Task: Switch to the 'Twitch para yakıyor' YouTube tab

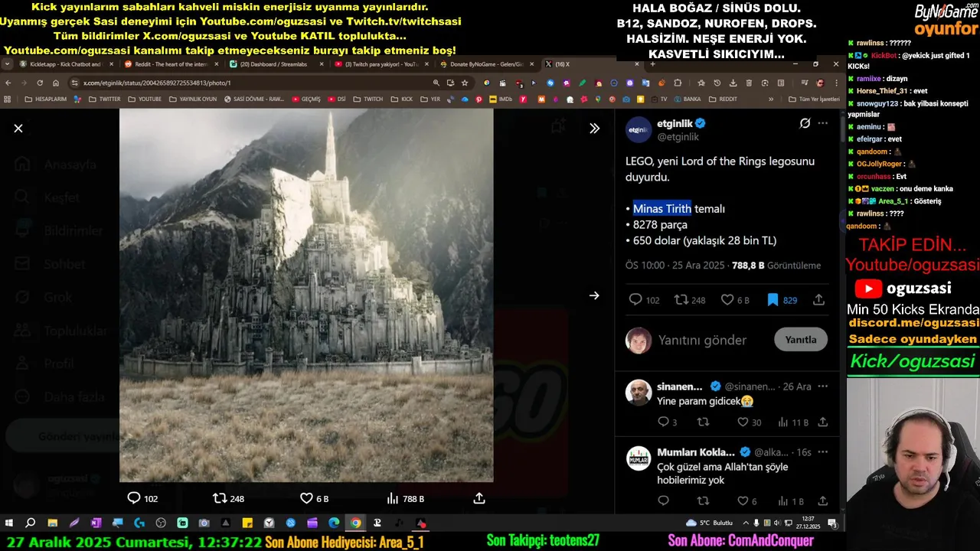Action: coord(380,64)
